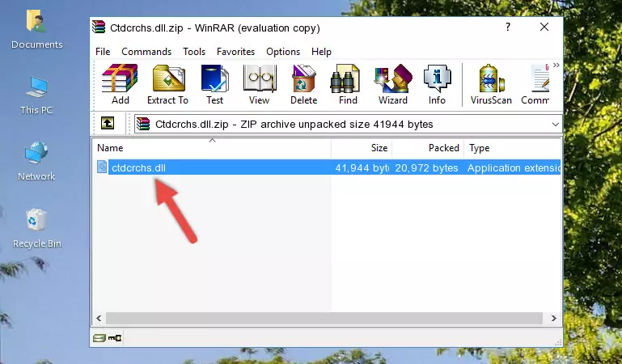The height and width of the screenshot is (364, 622).
Task: Select the Documents desktop icon
Action: click(36, 29)
